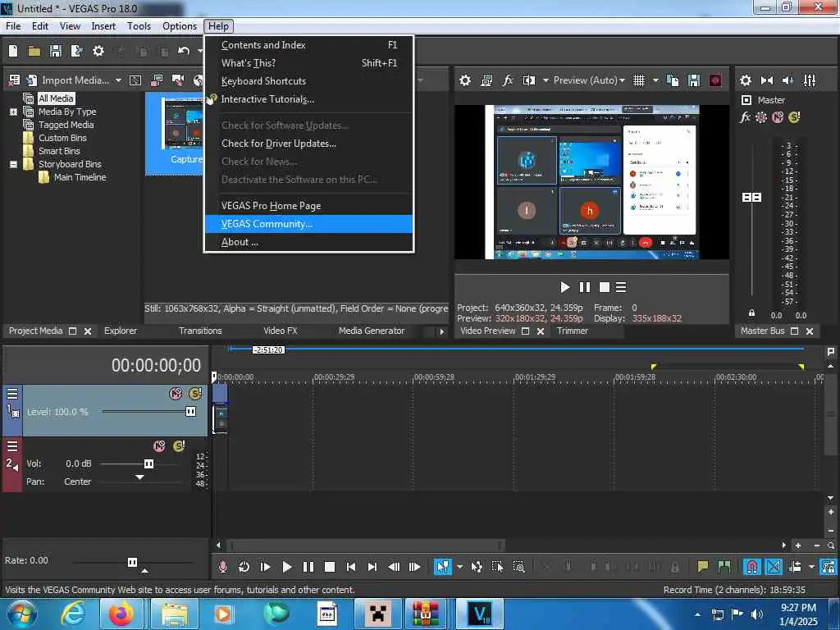
Task: Switch to the Trimmer tab
Action: click(x=572, y=331)
